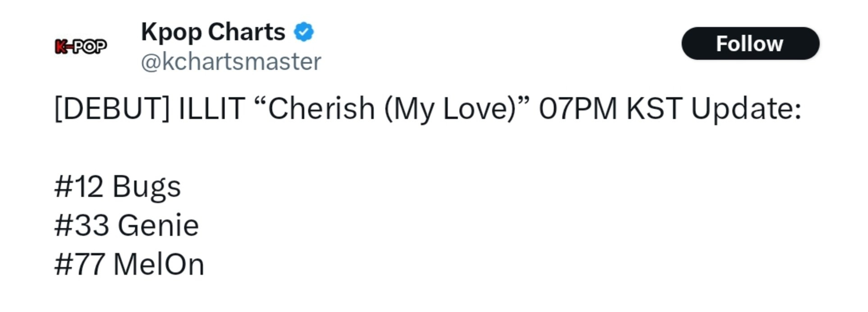Click the [DEBUT] tag in tweet
This screenshot has width=868, height=312.
pos(112,109)
